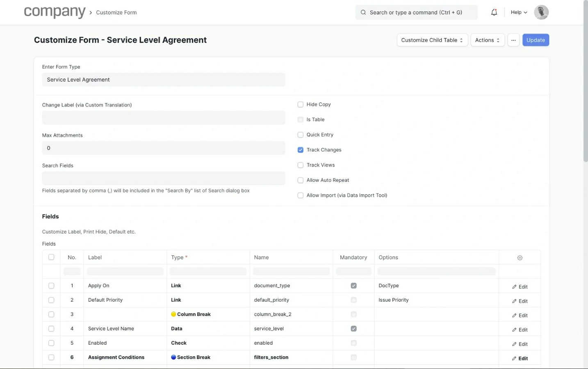Select row 2 Default Priority checkbox
The image size is (588, 369).
pos(51,300)
